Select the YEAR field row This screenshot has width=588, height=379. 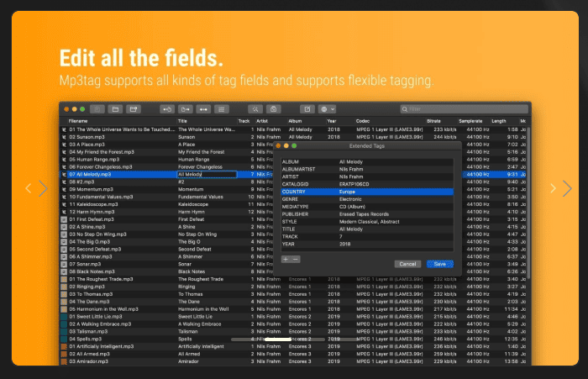pyautogui.click(x=367, y=245)
